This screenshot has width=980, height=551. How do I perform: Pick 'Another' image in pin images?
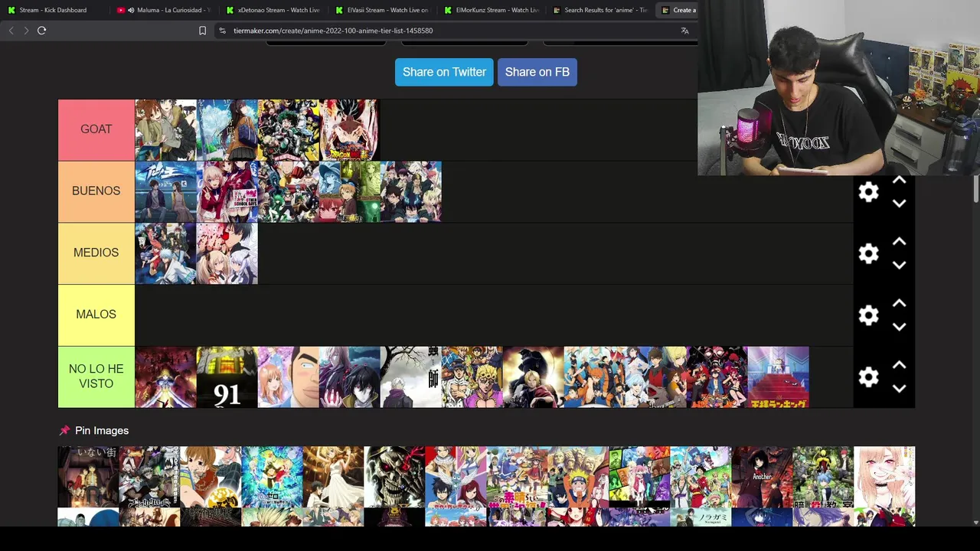(762, 478)
